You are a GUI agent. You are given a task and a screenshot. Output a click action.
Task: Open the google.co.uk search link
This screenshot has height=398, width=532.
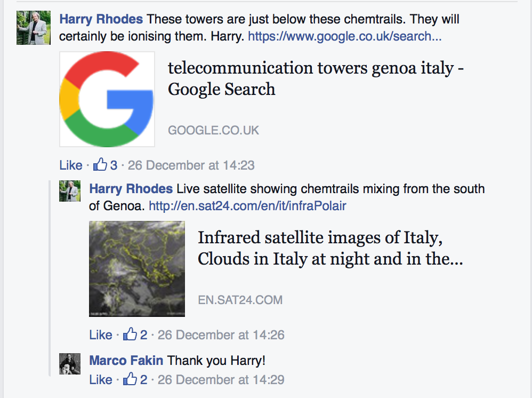coord(344,37)
